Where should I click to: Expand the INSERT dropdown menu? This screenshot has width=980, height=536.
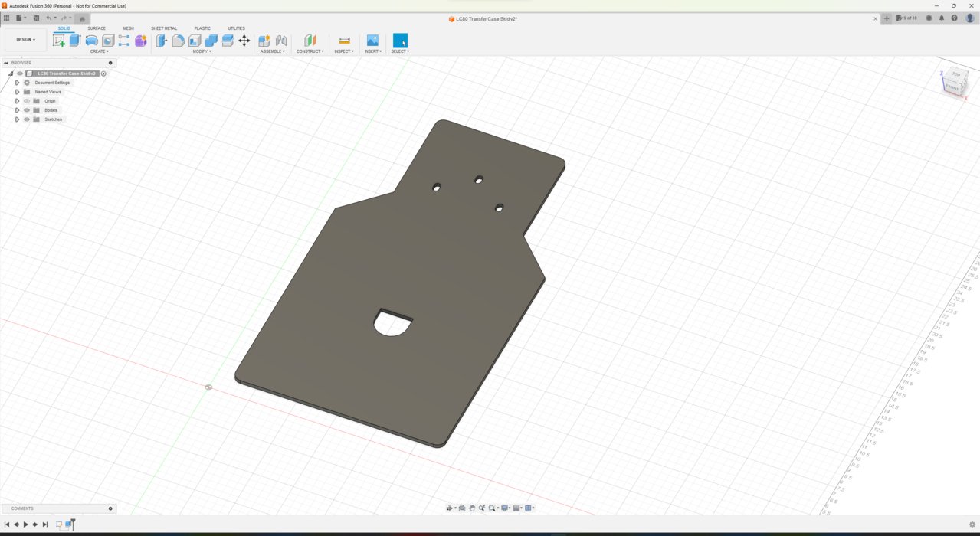click(x=373, y=51)
